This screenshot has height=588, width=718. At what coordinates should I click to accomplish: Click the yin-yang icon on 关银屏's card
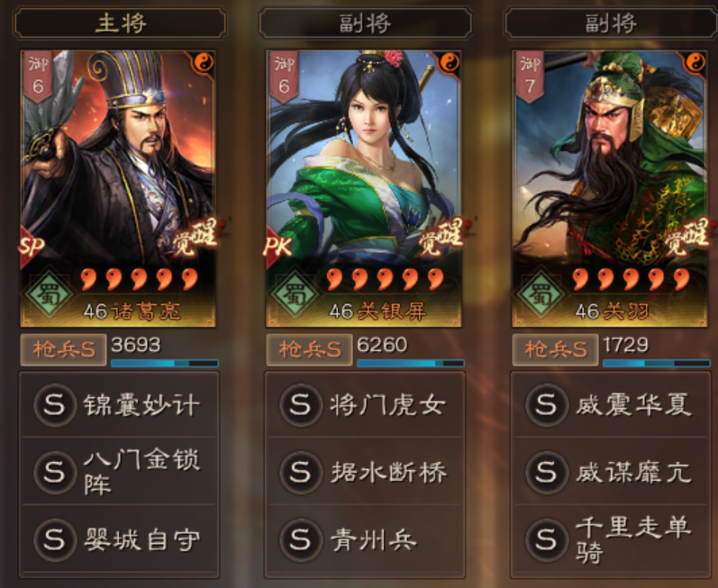(x=450, y=62)
